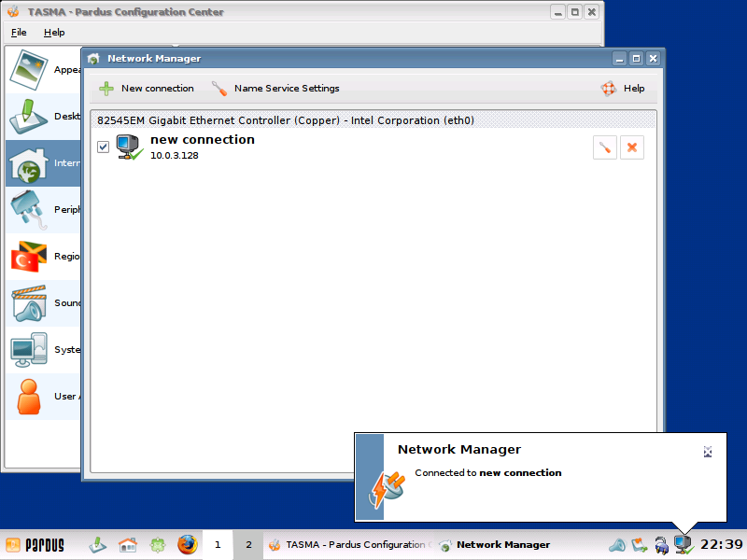
Task: Click the Network Manager title bar icon
Action: (93, 59)
